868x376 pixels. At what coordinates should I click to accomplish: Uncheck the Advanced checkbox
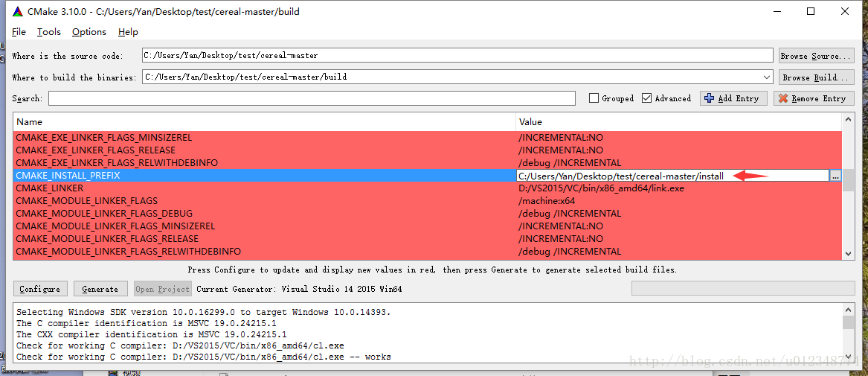646,98
